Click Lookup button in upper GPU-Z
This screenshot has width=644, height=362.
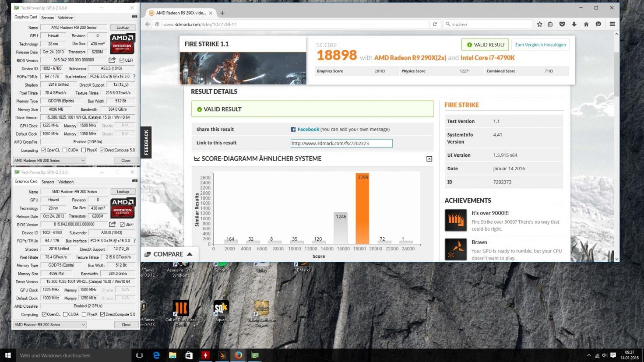(123, 28)
